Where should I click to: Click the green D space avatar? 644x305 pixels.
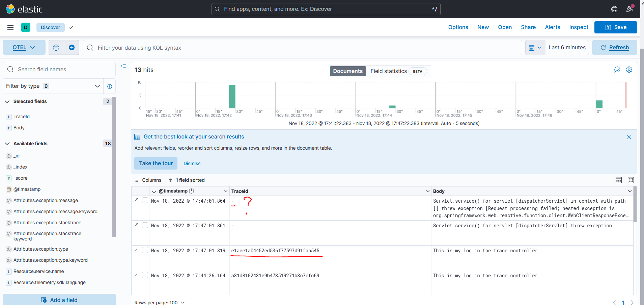point(26,27)
